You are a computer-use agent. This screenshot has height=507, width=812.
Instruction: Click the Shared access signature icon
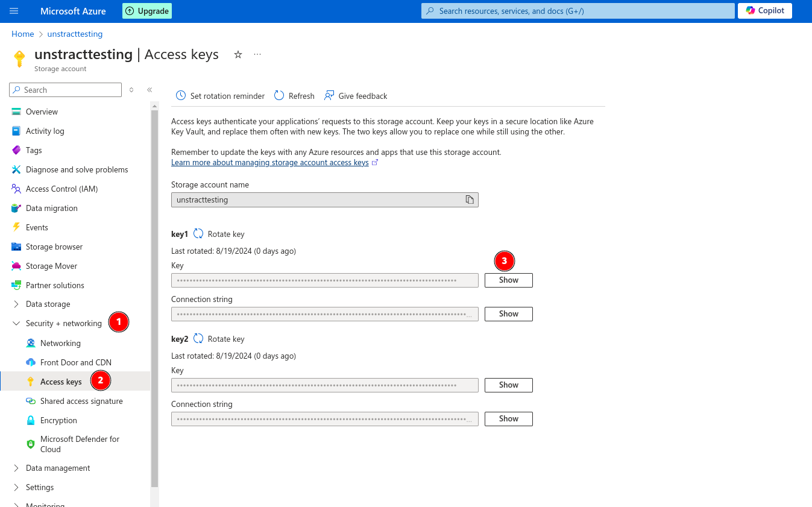(x=31, y=401)
